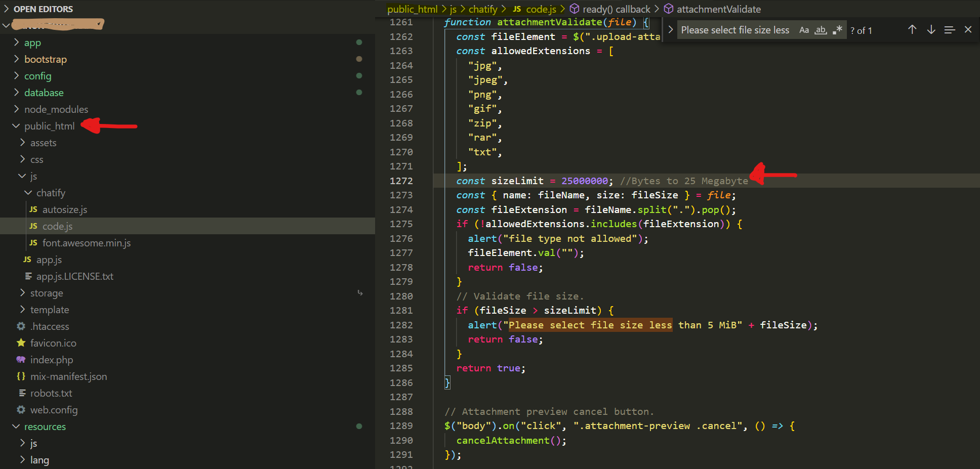The image size is (980, 469).
Task: Enable match case in the find widget
Action: pyautogui.click(x=804, y=29)
